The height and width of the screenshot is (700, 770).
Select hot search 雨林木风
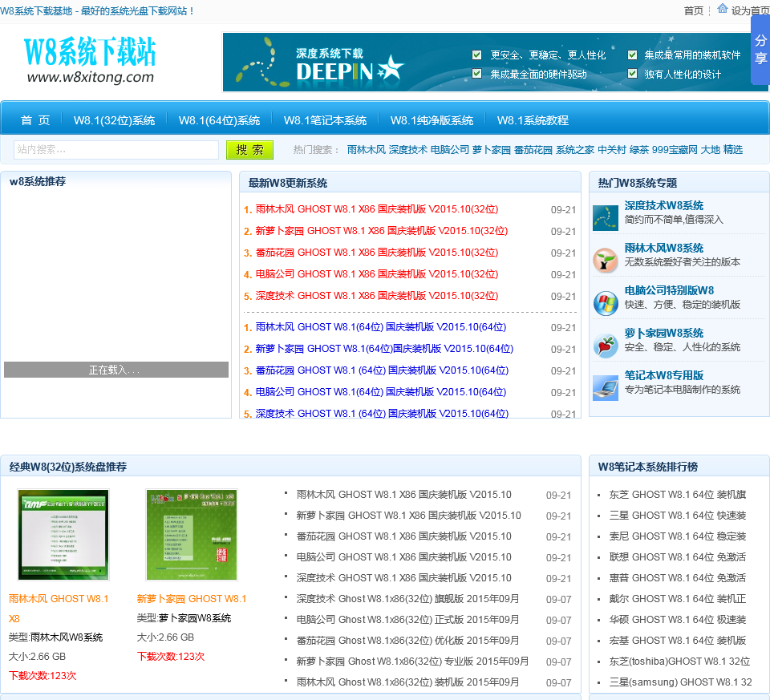click(x=367, y=150)
